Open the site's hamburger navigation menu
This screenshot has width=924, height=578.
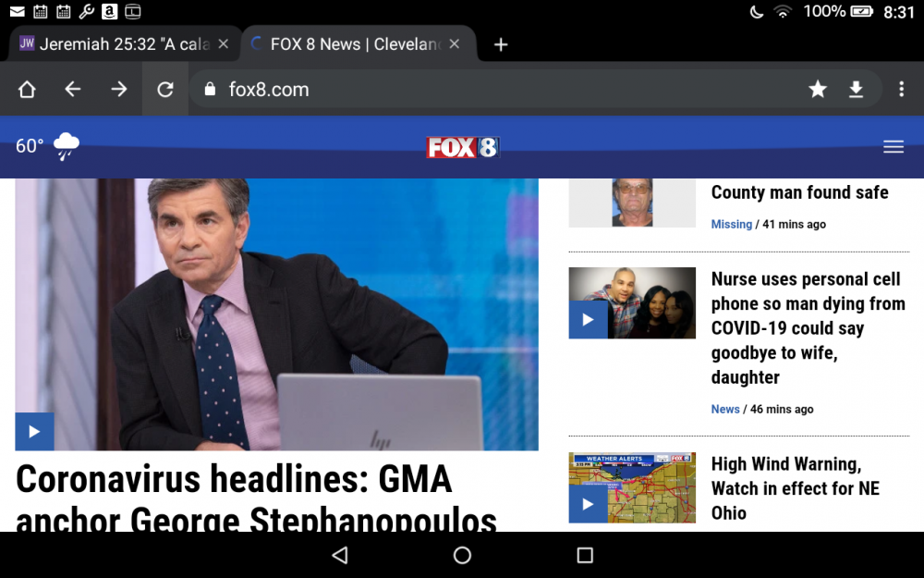tap(894, 146)
